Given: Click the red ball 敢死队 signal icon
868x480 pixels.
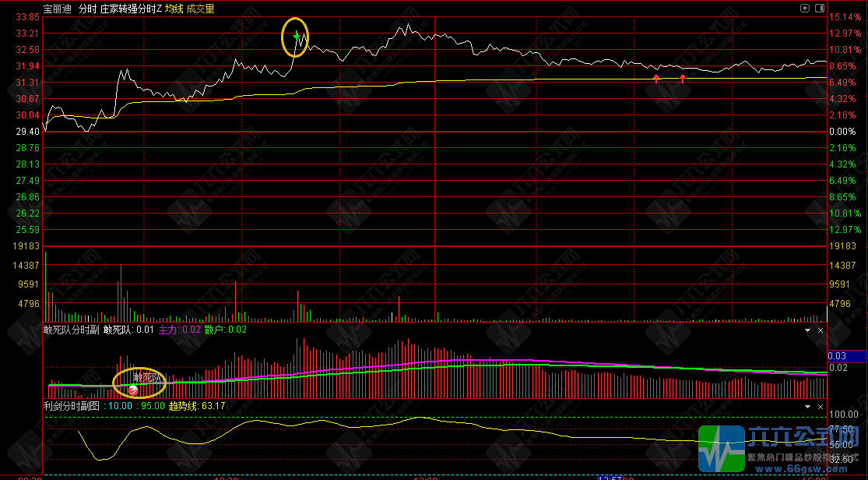Looking at the screenshot, I should [x=133, y=390].
